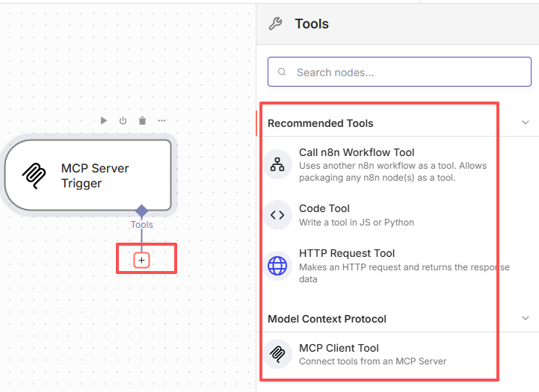Image resolution: width=539 pixels, height=392 pixels.
Task: Focus the Search nodes input field
Action: [x=389, y=72]
